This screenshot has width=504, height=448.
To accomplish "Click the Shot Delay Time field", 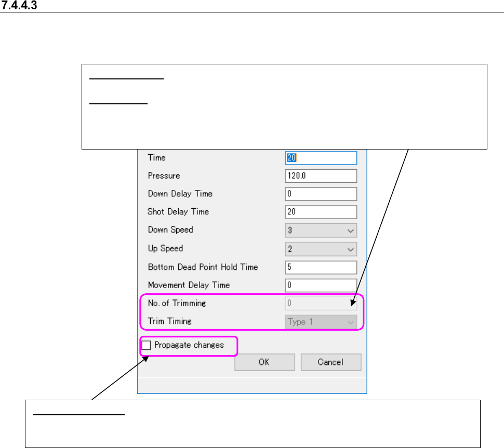I will 321,212.
